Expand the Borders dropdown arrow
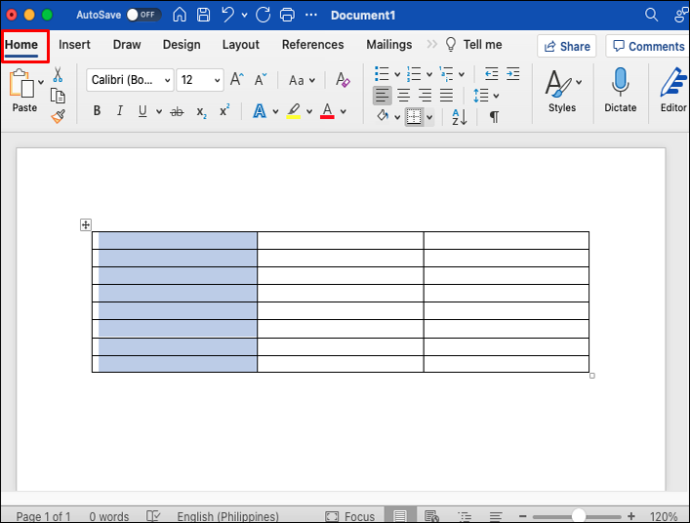Image resolution: width=690 pixels, height=523 pixels. click(429, 117)
